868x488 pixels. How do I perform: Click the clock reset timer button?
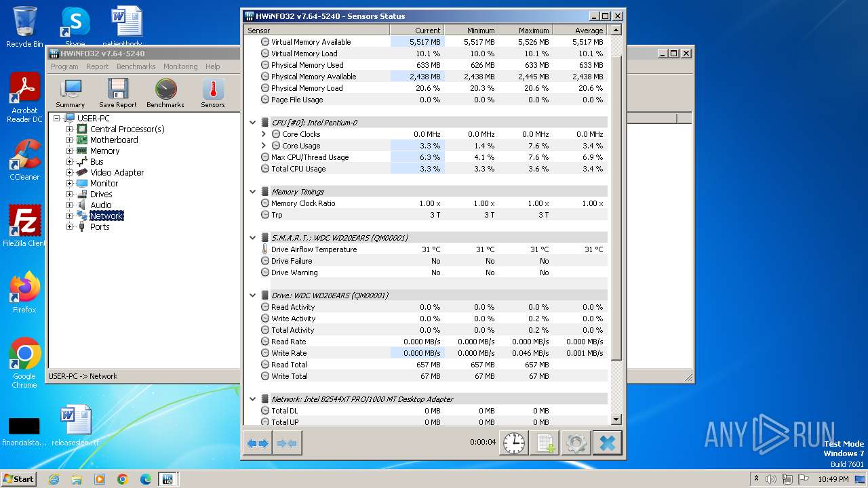514,443
